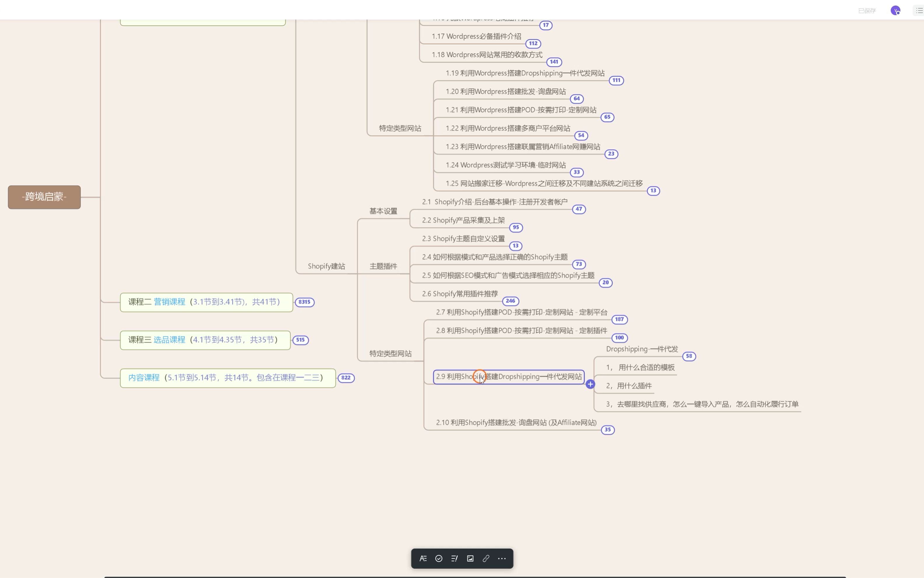This screenshot has width=924, height=578.
Task: Open the purple V user avatar
Action: click(x=895, y=10)
